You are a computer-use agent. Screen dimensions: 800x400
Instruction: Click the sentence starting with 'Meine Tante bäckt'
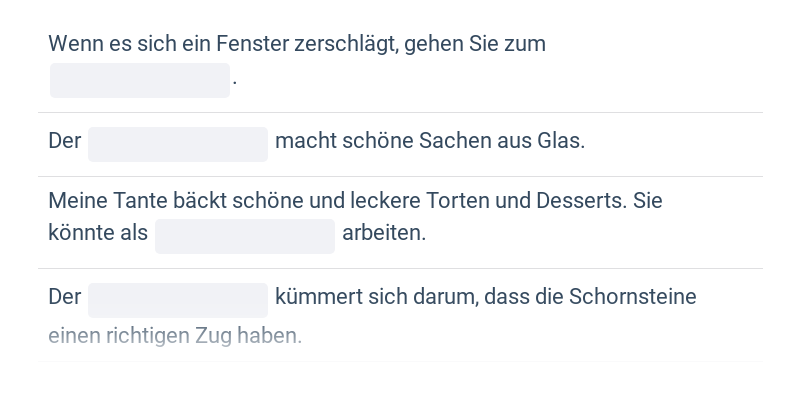[355, 201]
